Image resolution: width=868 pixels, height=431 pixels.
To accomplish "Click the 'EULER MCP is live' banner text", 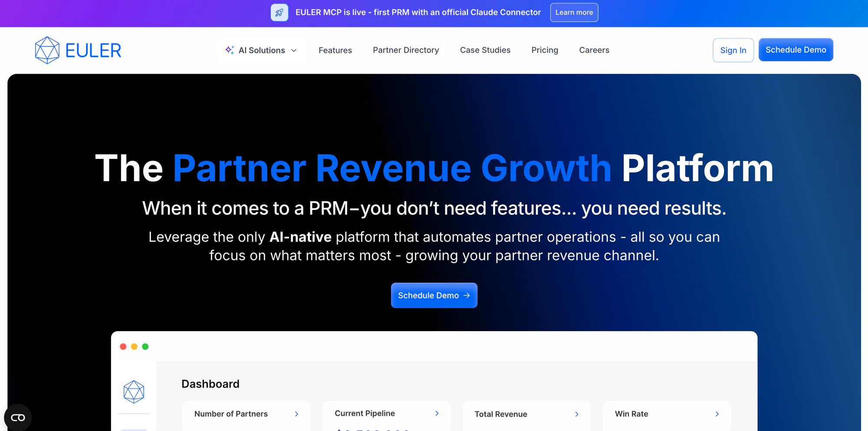I will tap(418, 13).
